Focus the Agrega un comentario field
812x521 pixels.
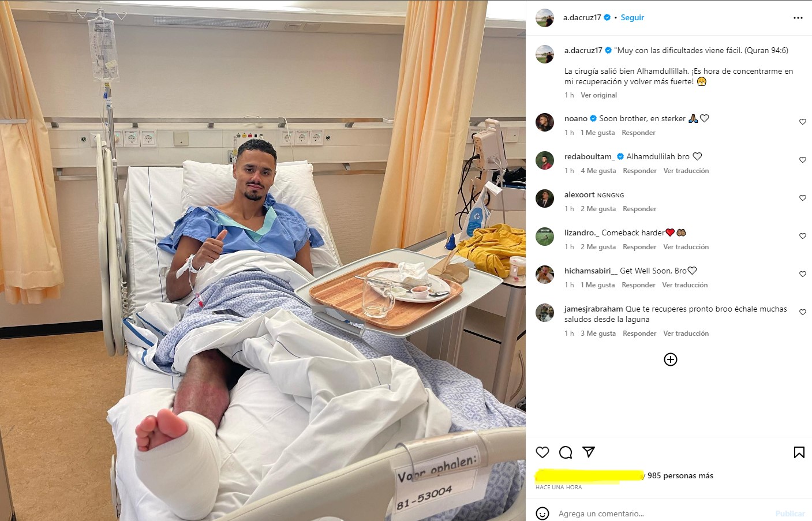tap(664, 513)
